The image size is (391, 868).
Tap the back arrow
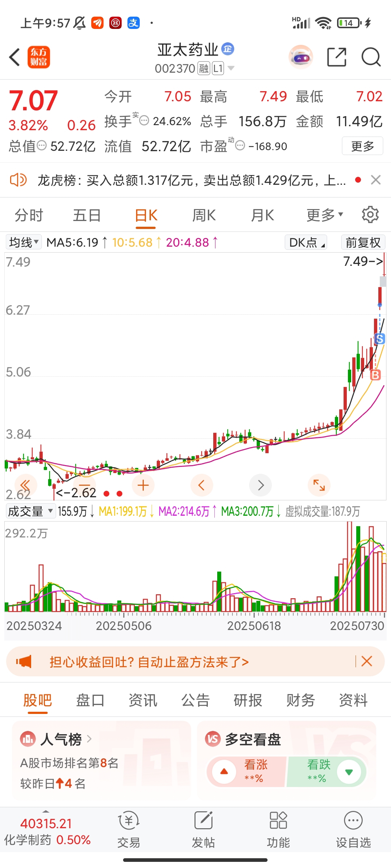14,57
